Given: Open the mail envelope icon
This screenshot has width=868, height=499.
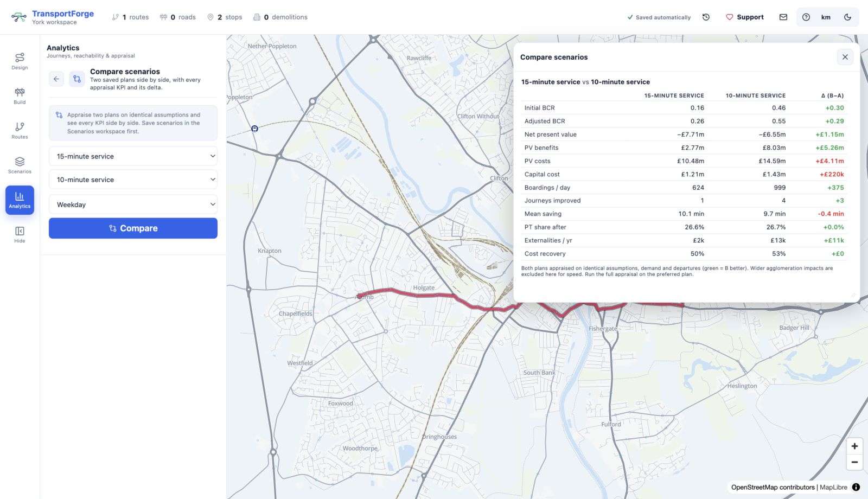Looking at the screenshot, I should pyautogui.click(x=783, y=17).
